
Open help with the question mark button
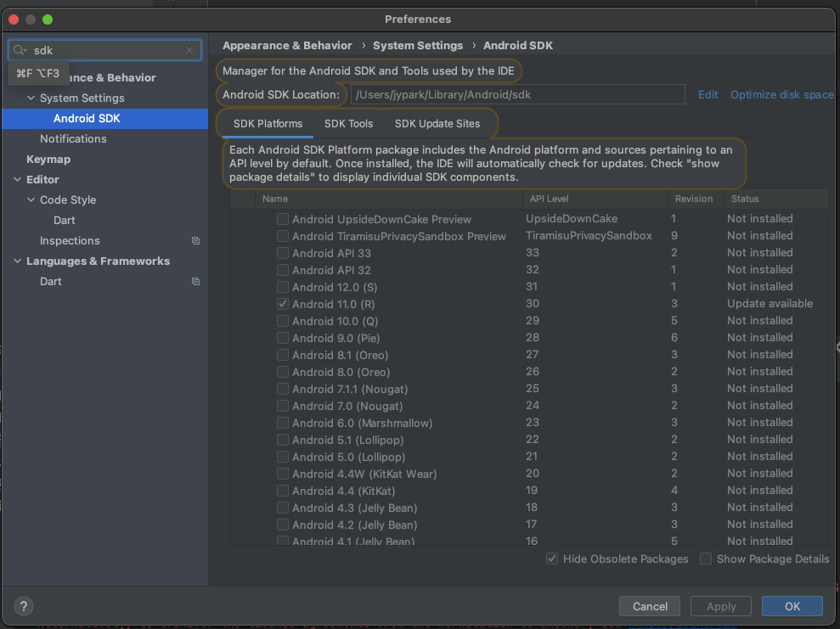click(24, 606)
